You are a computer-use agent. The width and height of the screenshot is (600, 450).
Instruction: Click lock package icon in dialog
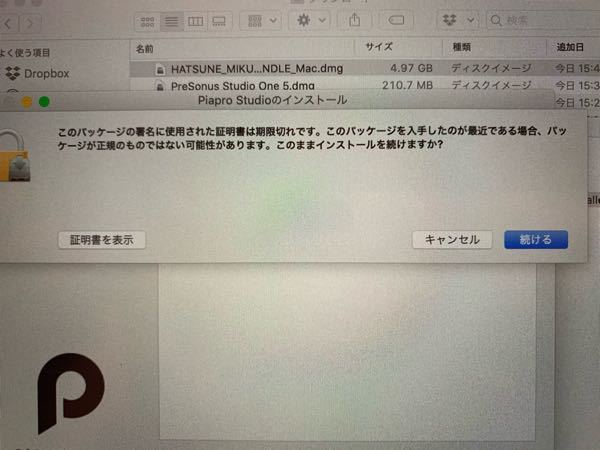pos(15,155)
